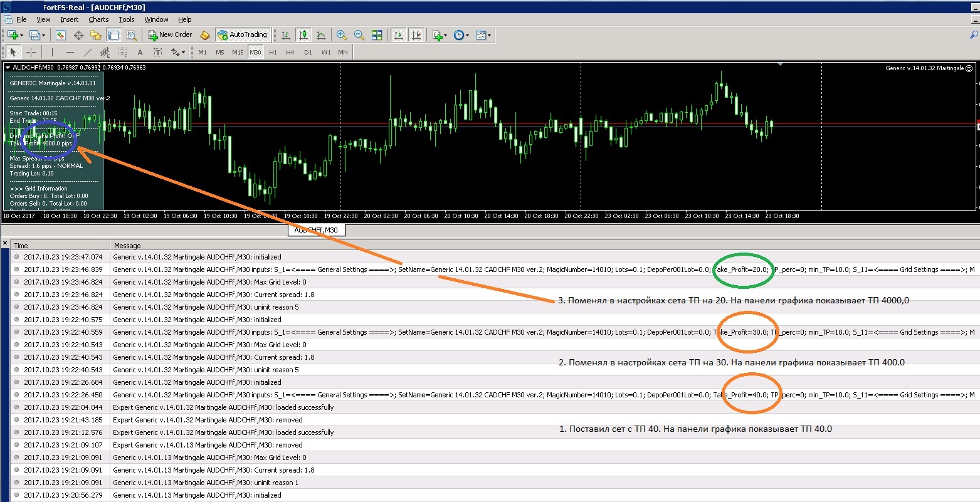Open the chart templates icon
The height and width of the screenshot is (502, 980).
click(480, 35)
